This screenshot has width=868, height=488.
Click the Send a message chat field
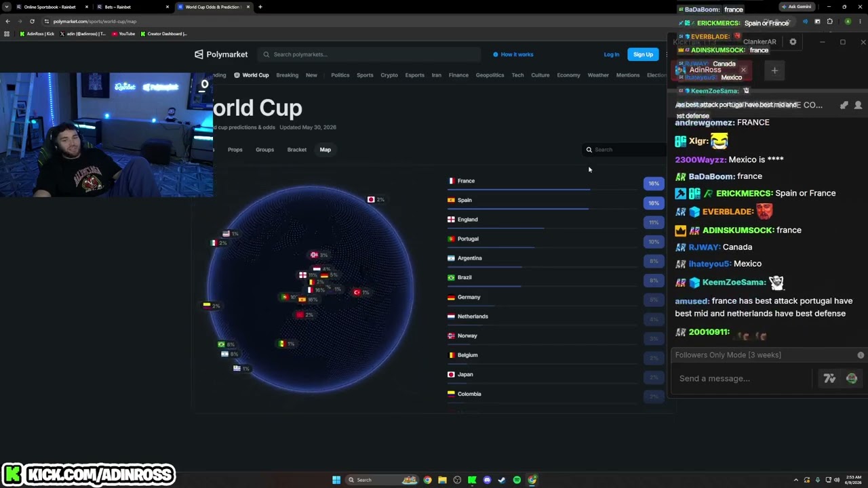click(x=743, y=378)
